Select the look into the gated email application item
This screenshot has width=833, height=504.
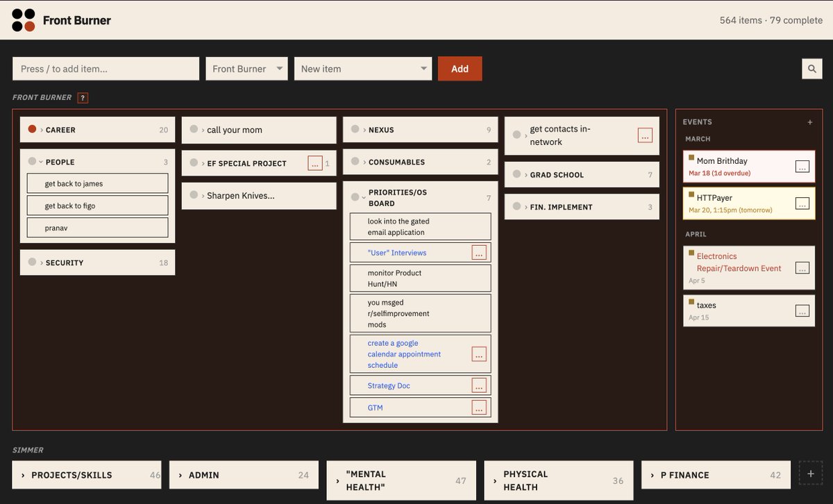point(420,227)
